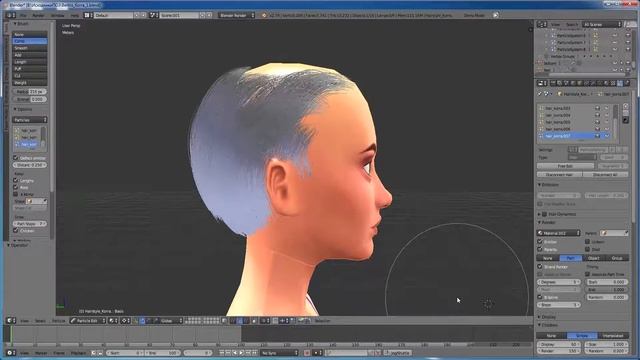Expand the Hair Dynamics panel
The height and width of the screenshot is (360, 640).
[x=558, y=214]
